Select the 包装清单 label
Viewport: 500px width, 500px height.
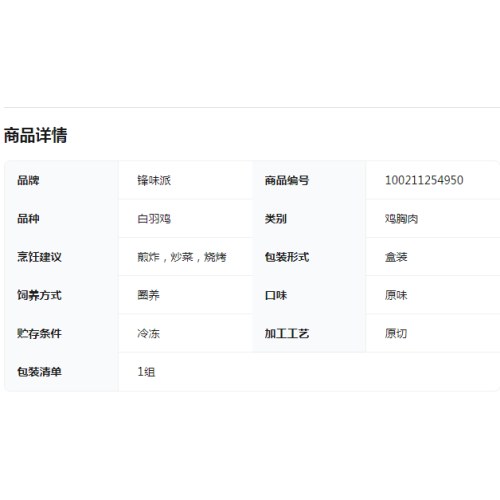[x=39, y=372]
